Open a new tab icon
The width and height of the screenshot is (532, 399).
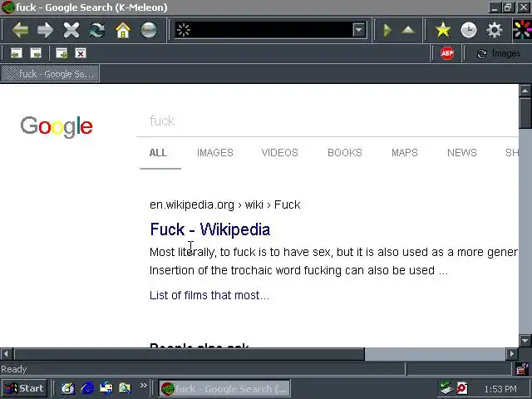62,53
